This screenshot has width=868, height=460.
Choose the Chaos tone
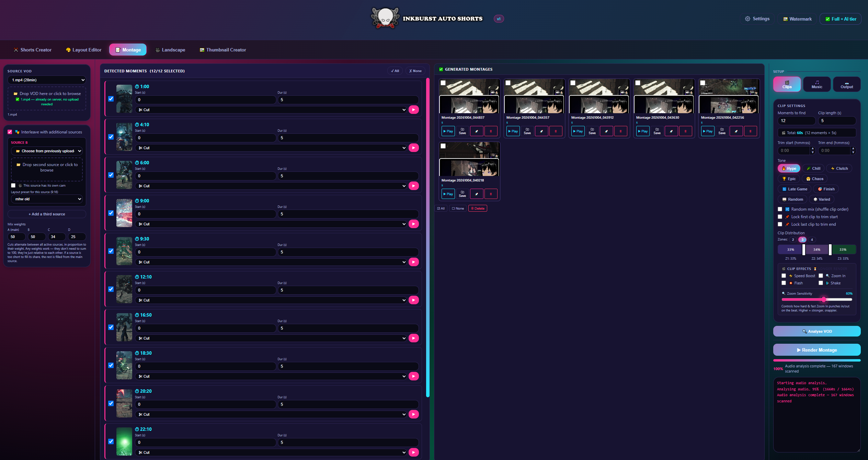coord(814,179)
